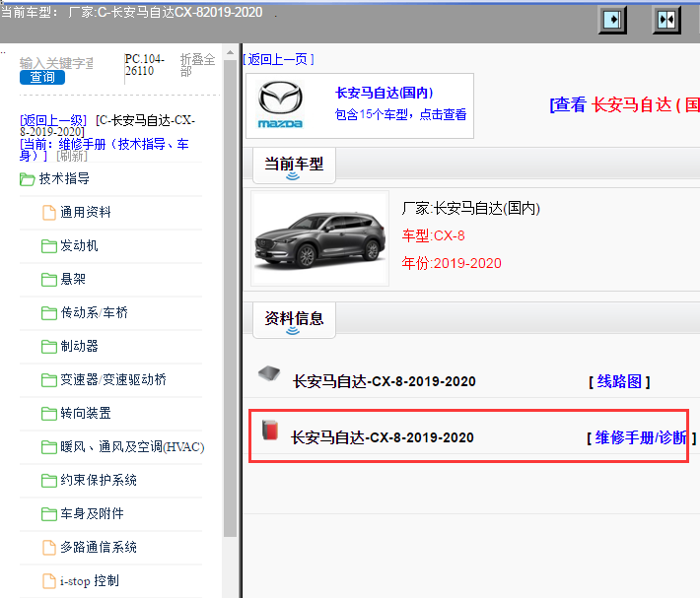Click the 刷新 refresh link
Screen dimensions: 700x598
[x=72, y=156]
